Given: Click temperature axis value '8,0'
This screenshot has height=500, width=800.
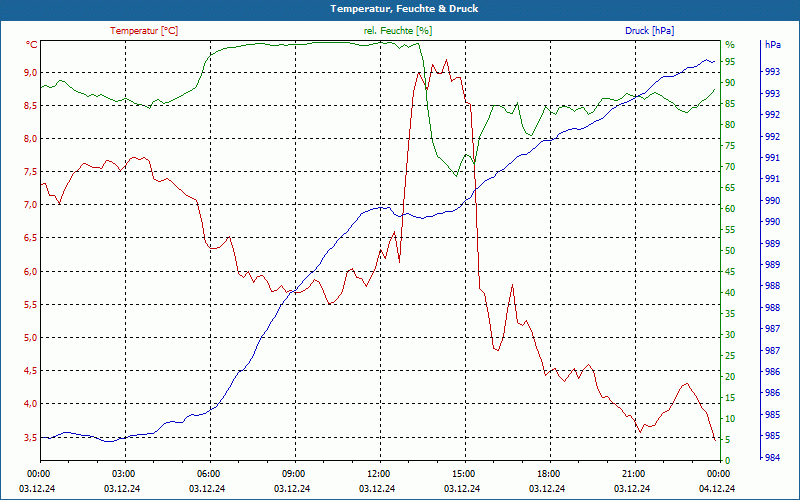Looking at the screenshot, I should [31, 139].
